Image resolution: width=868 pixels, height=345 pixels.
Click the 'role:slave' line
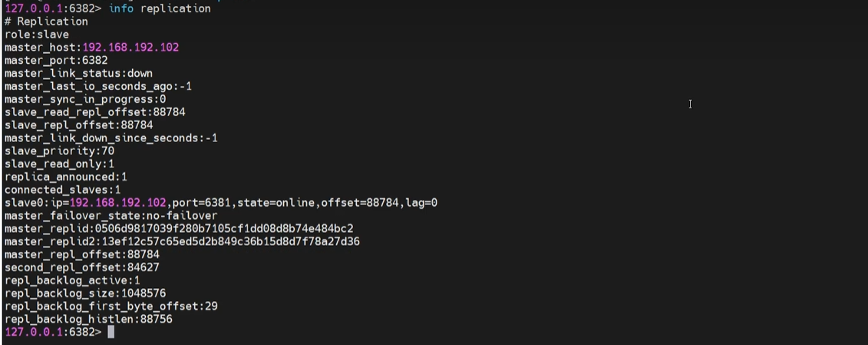click(37, 35)
